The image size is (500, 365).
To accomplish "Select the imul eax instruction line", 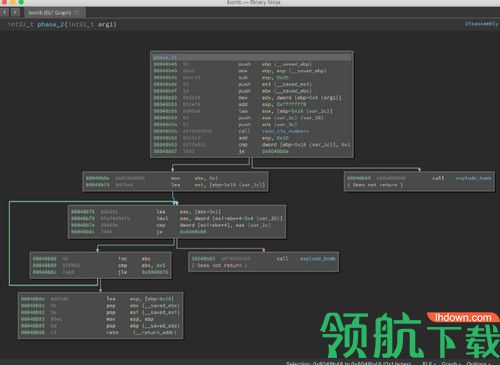I will 177,218.
